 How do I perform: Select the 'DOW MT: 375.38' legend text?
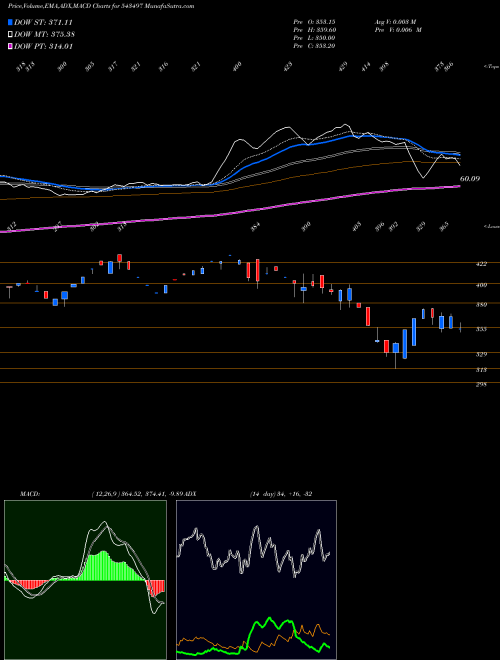[x=44, y=35]
